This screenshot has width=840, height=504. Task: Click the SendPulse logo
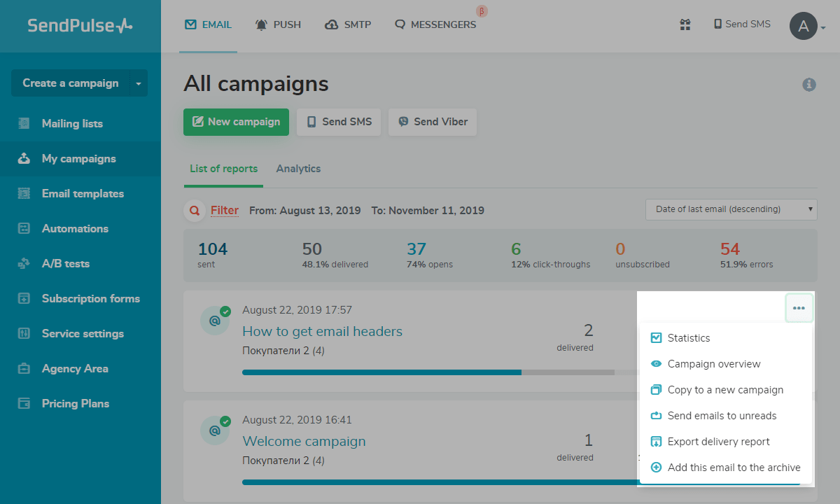coord(80,26)
